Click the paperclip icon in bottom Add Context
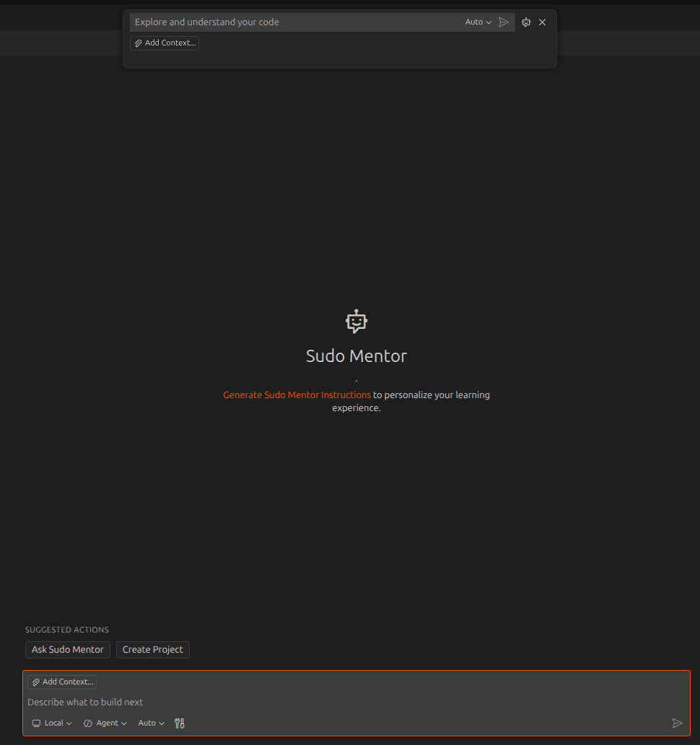The width and height of the screenshot is (700, 745). (36, 682)
